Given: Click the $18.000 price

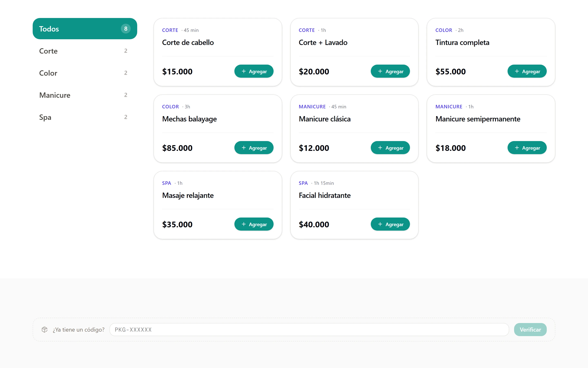Looking at the screenshot, I should pos(450,148).
